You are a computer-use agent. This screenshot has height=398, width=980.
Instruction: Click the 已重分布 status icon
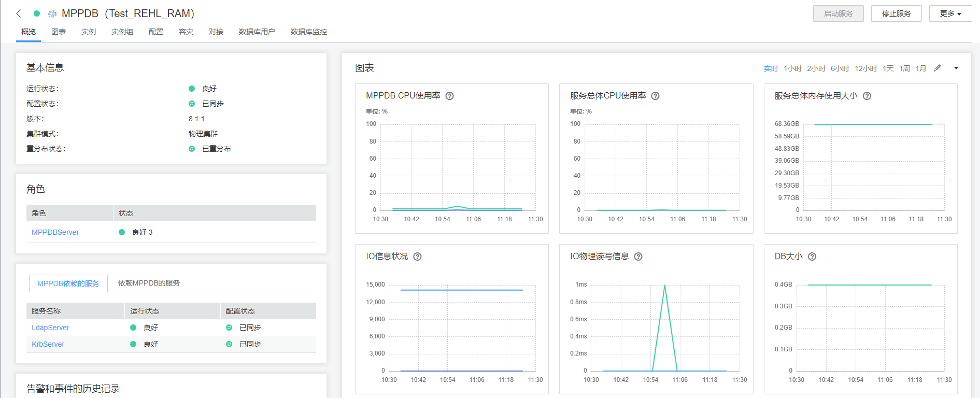192,149
